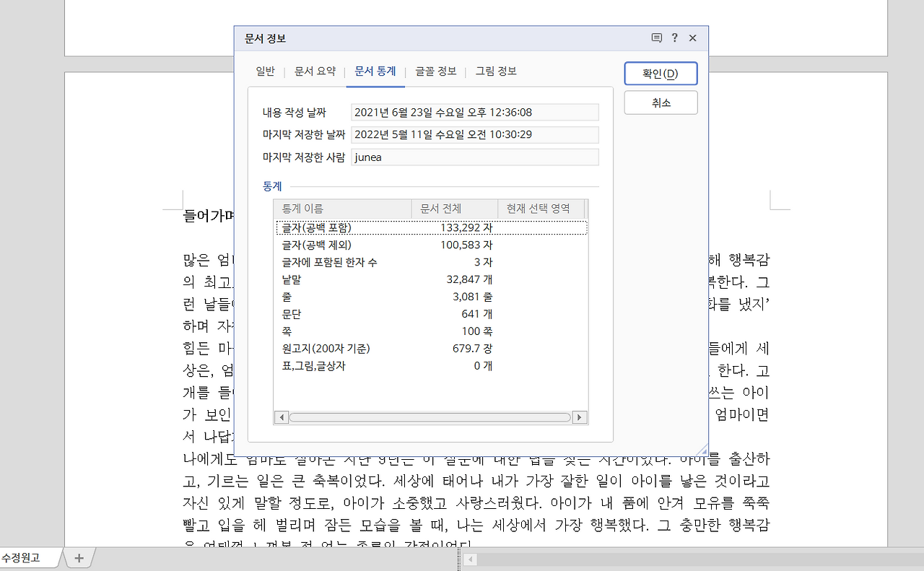Add a new document tab with plus
The image size is (924, 571).
point(79,557)
